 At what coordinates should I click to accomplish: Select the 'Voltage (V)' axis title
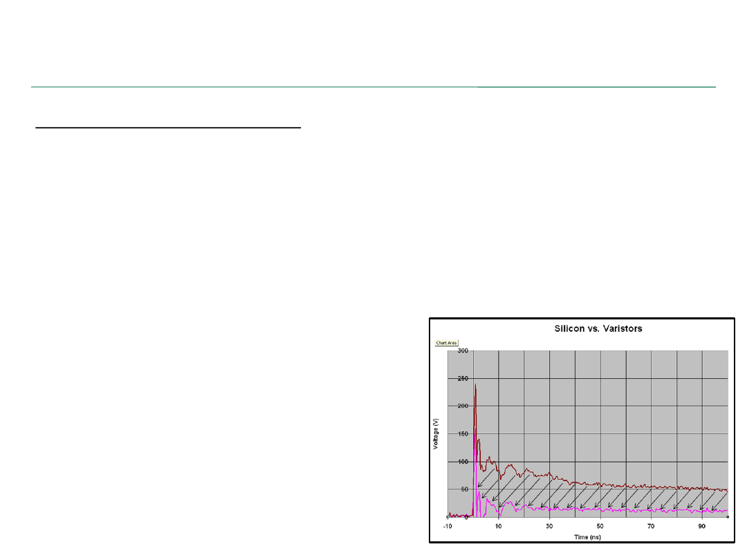click(436, 433)
